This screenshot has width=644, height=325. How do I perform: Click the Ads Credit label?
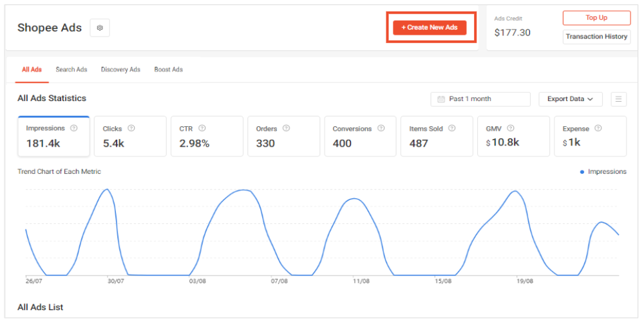[508, 19]
